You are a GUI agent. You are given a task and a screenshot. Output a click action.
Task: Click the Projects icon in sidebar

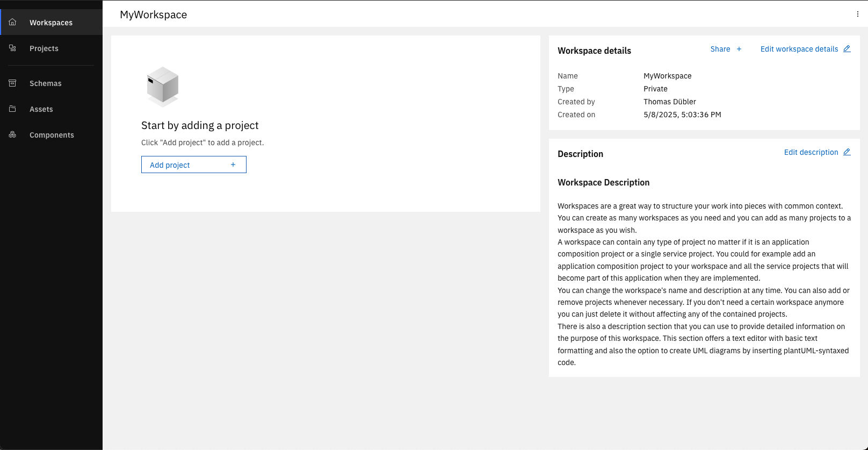pyautogui.click(x=12, y=48)
